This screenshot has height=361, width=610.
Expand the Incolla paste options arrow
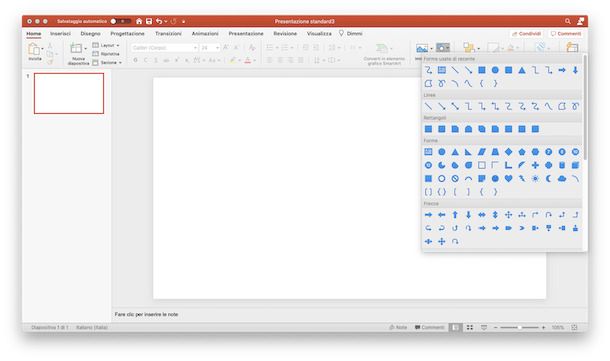42,49
